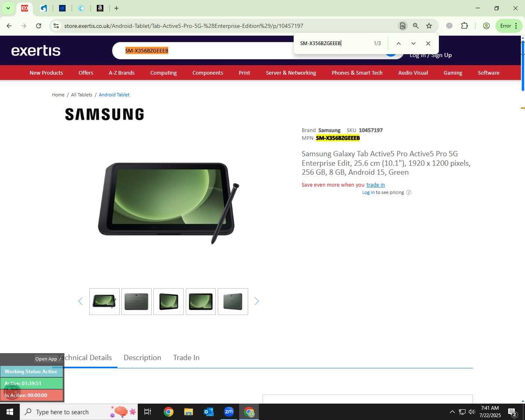Open Task View on the taskbar
Image resolution: width=525 pixels, height=420 pixels.
[x=148, y=412]
